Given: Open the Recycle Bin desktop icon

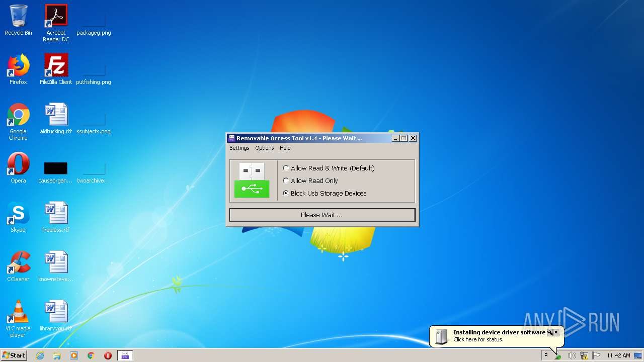Looking at the screenshot, I should coord(18,20).
